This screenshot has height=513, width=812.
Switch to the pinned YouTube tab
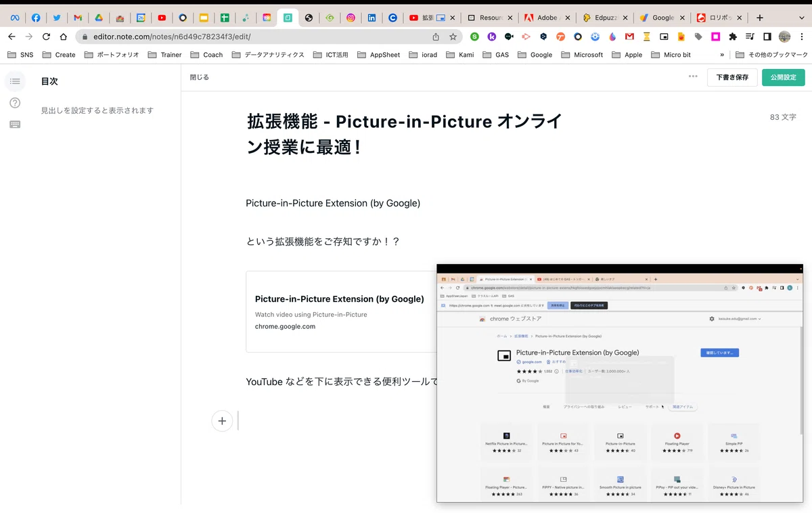(x=162, y=18)
